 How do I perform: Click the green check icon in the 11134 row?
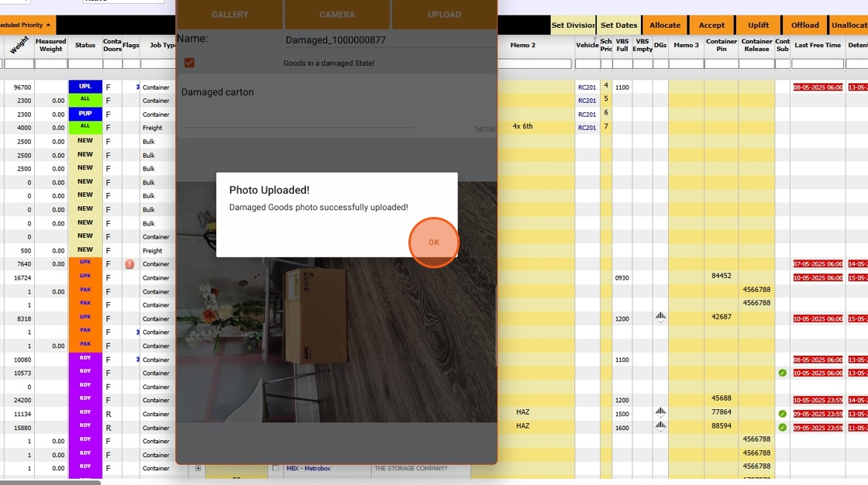pos(782,414)
